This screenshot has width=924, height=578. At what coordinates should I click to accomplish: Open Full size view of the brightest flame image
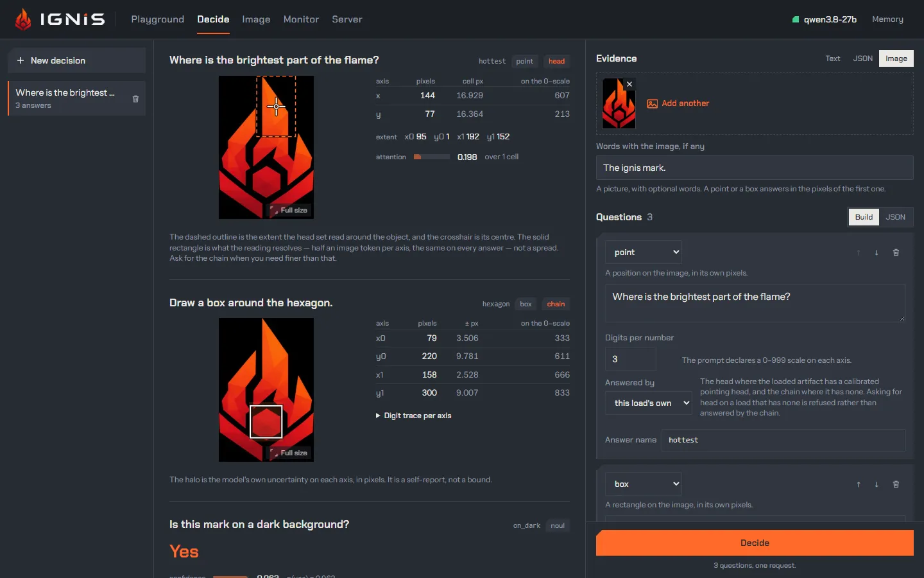289,210
